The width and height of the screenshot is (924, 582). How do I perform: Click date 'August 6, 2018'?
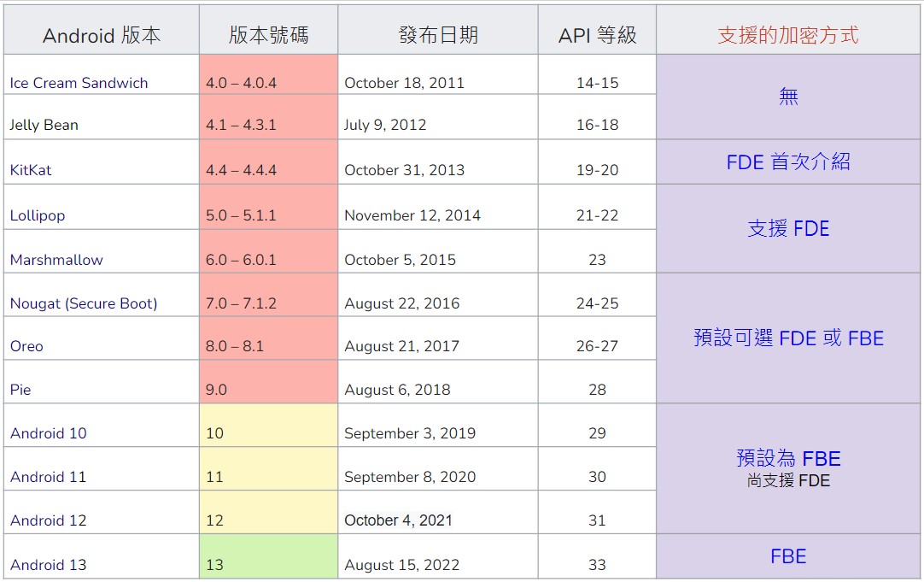coord(397,390)
